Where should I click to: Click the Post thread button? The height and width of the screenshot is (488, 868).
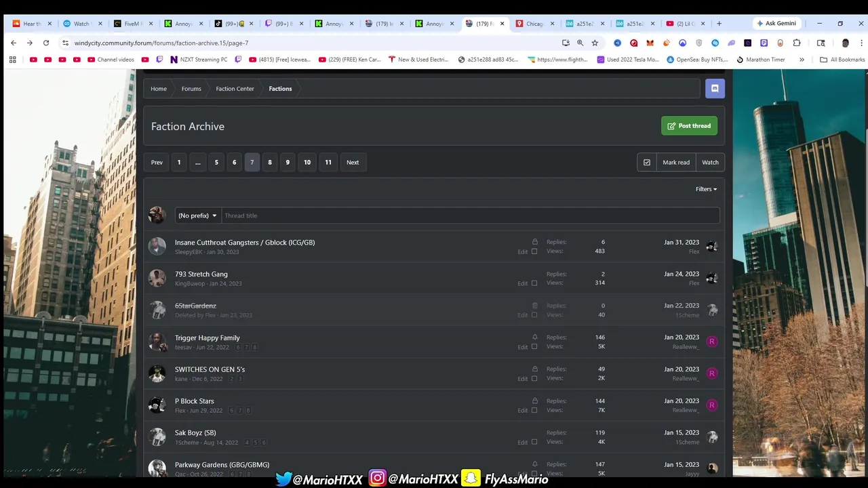[689, 126]
